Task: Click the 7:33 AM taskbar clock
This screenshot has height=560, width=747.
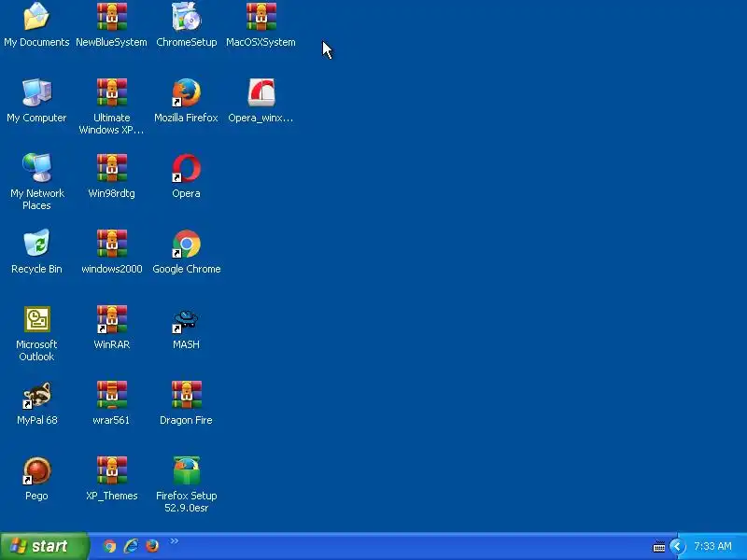Action: pos(712,546)
